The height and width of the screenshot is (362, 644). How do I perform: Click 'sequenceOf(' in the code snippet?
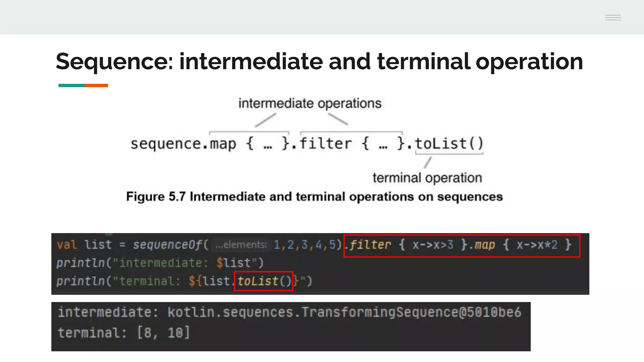(x=171, y=244)
